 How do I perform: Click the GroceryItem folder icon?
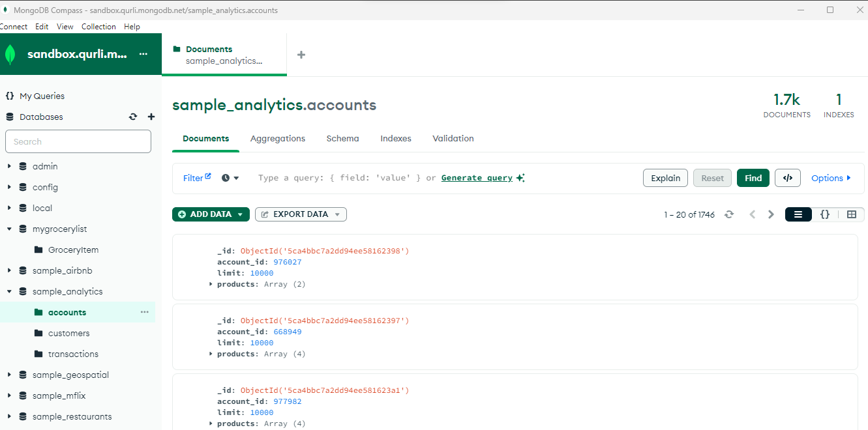click(38, 250)
